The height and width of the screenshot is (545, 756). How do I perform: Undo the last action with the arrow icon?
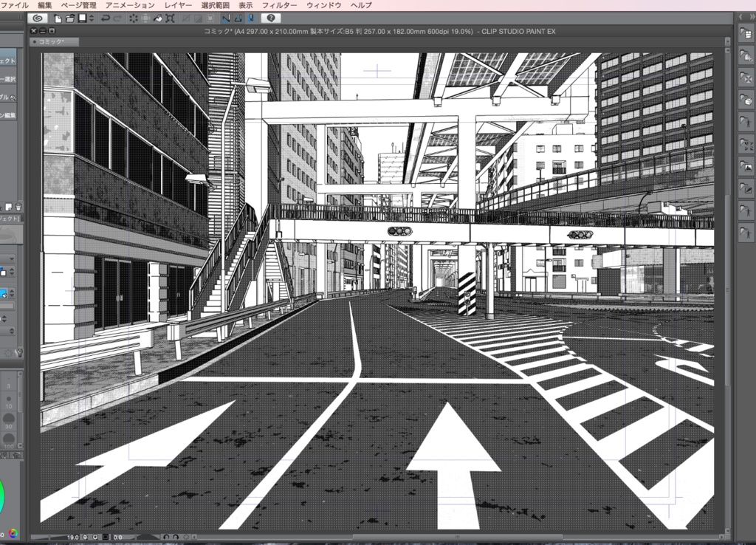pos(106,18)
